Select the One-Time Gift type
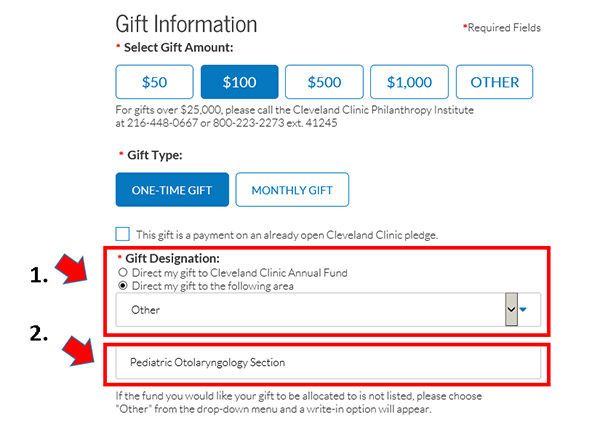The height and width of the screenshot is (425, 600). pos(172,190)
